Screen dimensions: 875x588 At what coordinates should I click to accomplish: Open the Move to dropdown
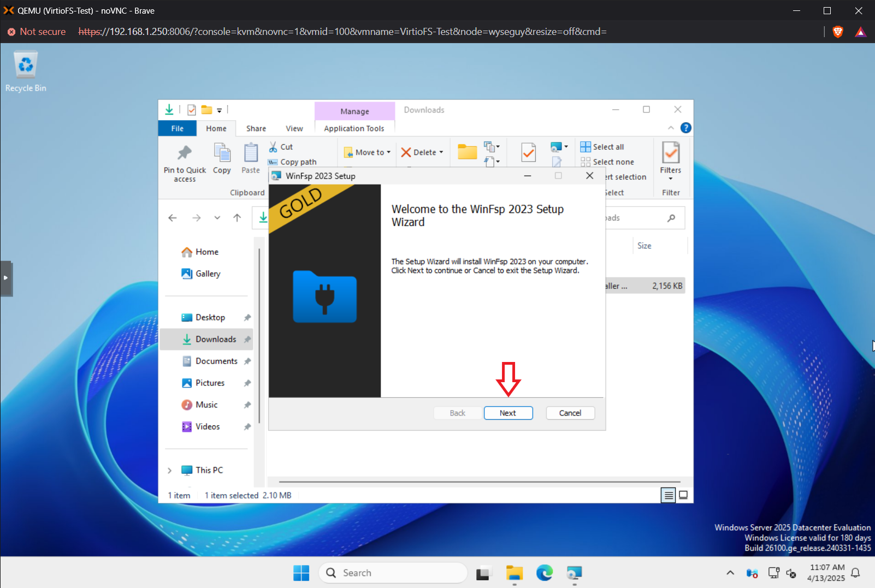[368, 152]
